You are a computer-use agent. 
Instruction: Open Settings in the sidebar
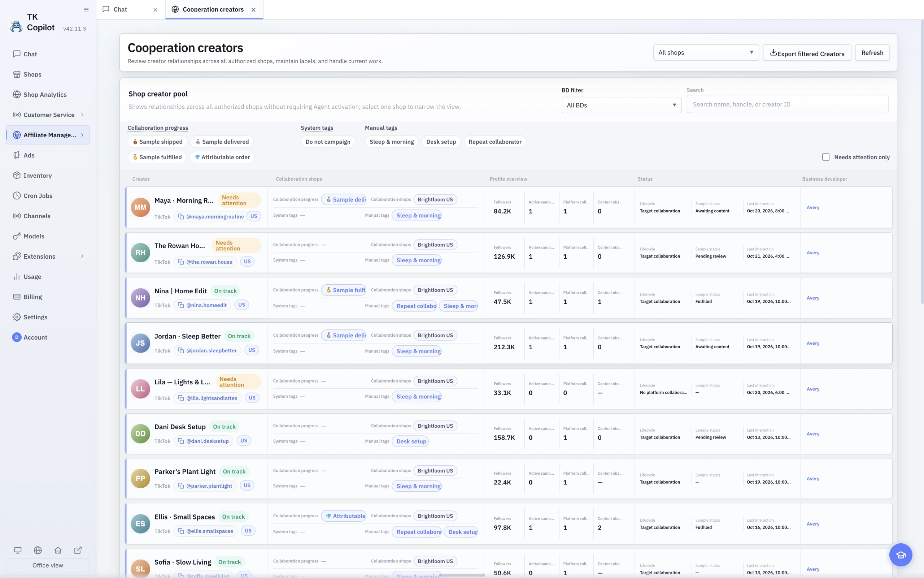click(x=48, y=317)
